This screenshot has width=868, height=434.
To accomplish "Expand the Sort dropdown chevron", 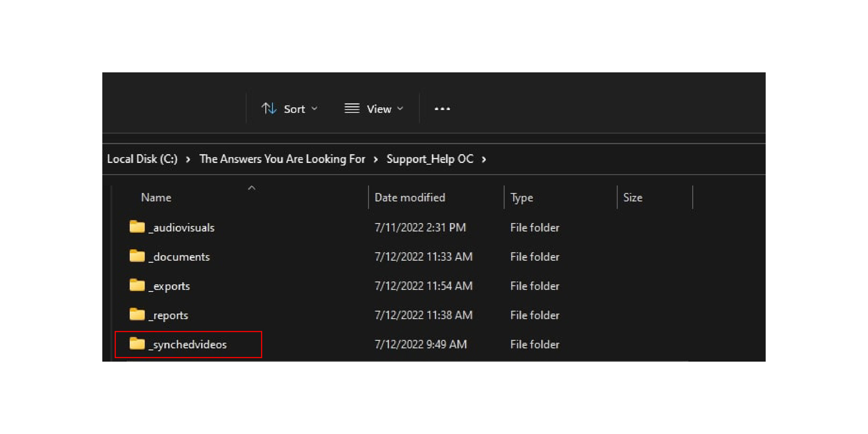I will 314,108.
